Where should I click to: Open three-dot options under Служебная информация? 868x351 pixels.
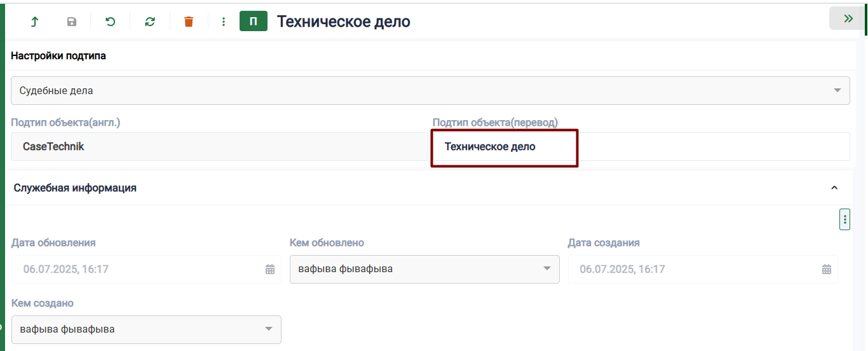[x=844, y=219]
